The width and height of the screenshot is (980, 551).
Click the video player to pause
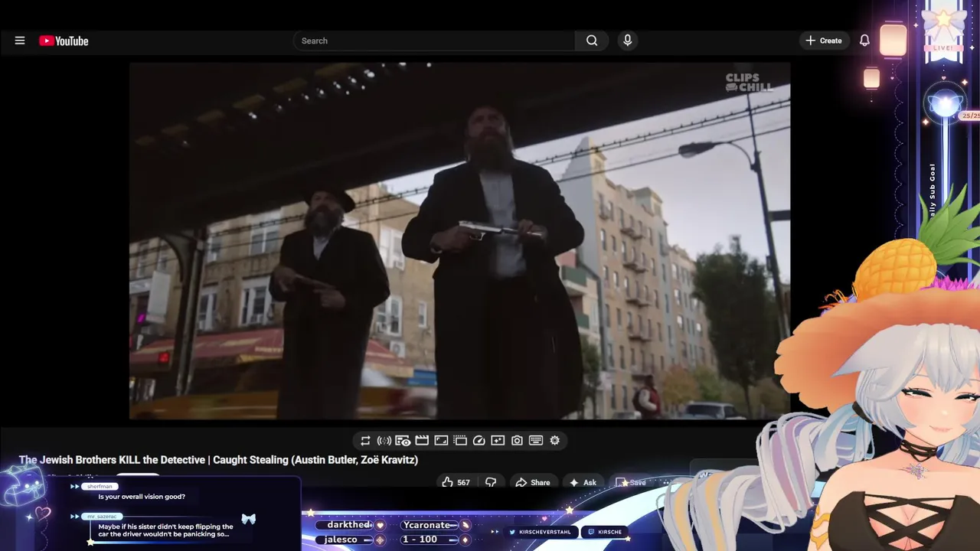coord(459,241)
